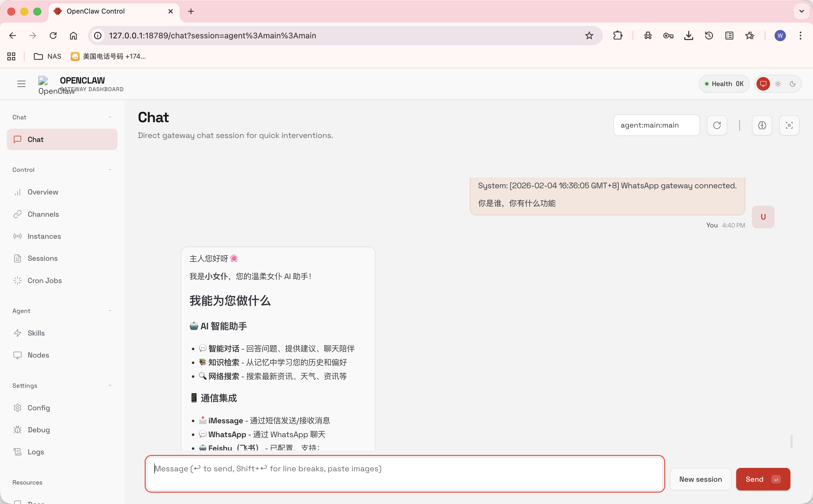Screen dimensions: 813x504
Task: Open the Debug page in the sidebar
Action: (x=39, y=430)
